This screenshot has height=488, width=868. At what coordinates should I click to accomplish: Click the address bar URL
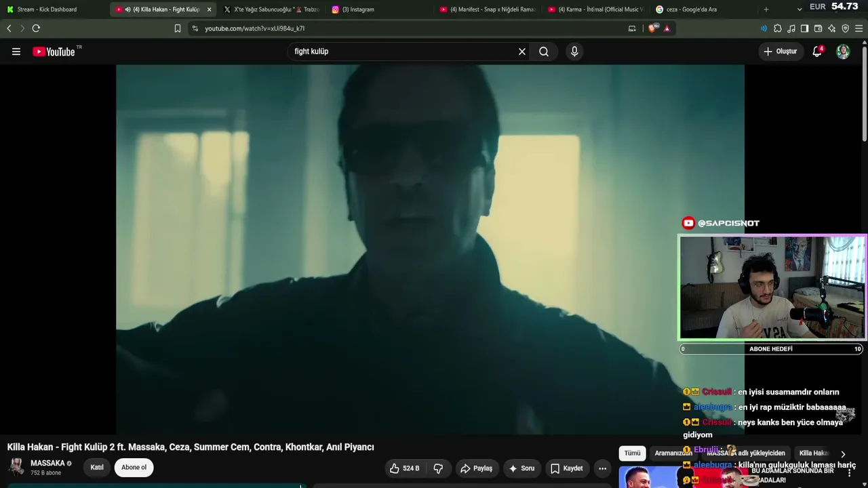coord(255,28)
